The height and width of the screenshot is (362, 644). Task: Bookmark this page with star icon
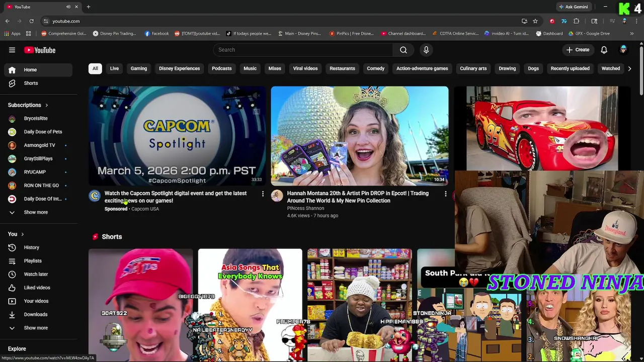535,21
